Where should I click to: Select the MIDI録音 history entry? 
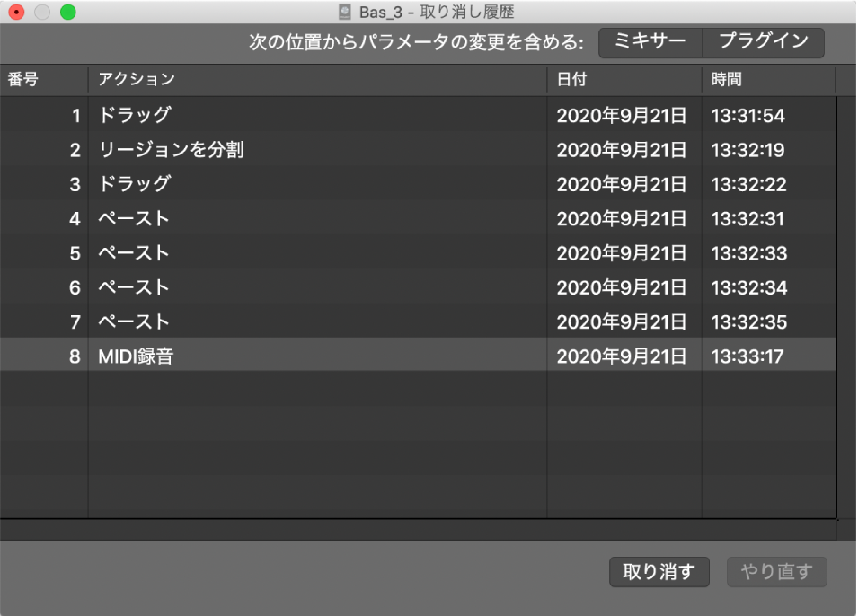coord(270,356)
